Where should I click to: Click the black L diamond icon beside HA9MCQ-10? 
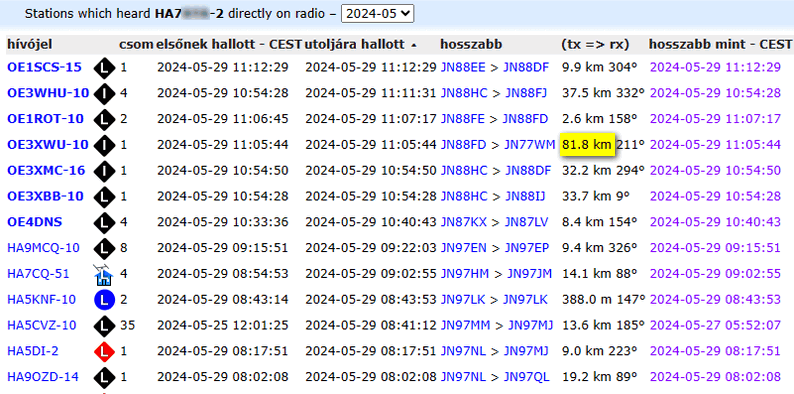point(104,248)
